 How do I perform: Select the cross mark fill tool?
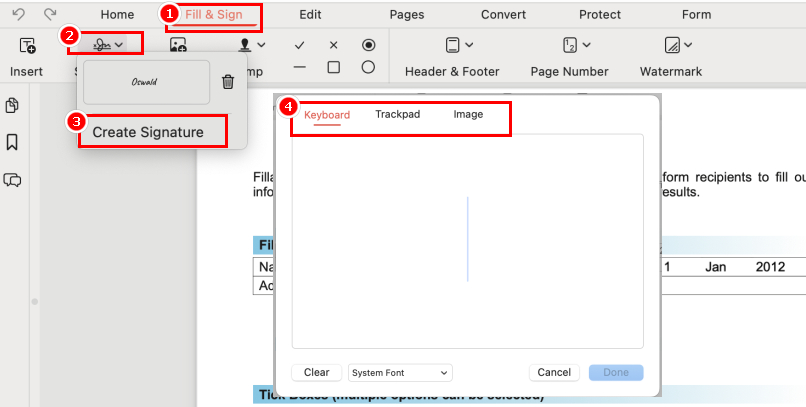click(334, 46)
